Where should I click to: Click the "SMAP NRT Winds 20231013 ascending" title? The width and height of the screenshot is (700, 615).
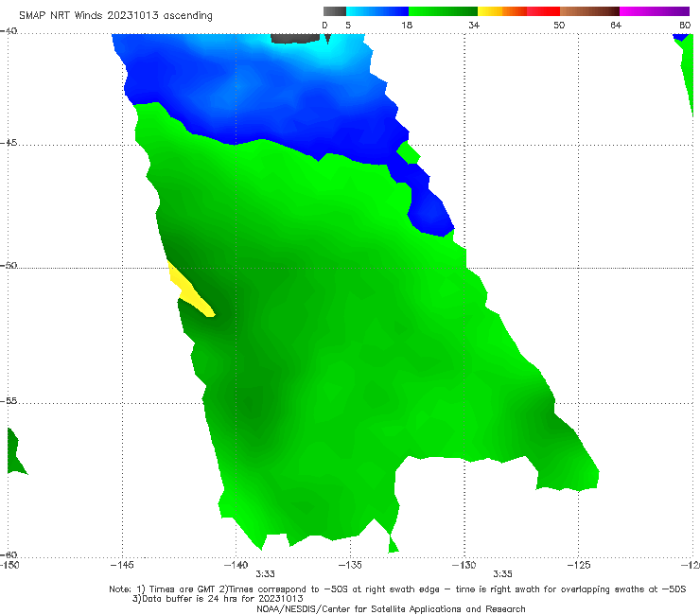coord(115,16)
